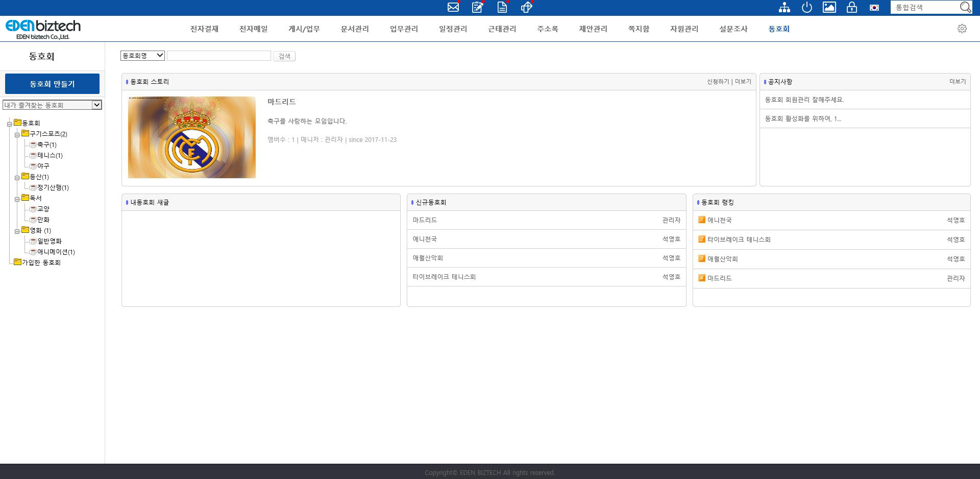Open the settings gear icon

tap(962, 29)
